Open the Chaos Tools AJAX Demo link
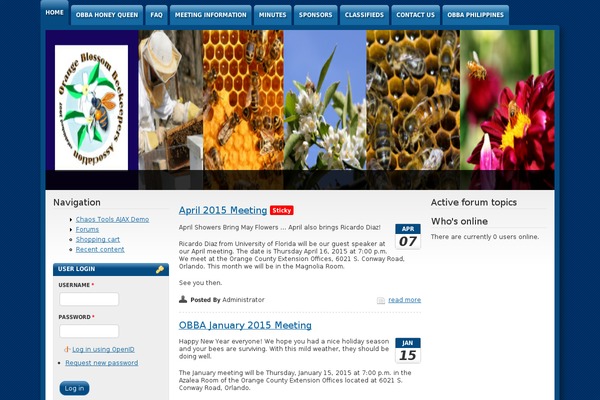Viewport: 600px width, 400px height. (112, 219)
